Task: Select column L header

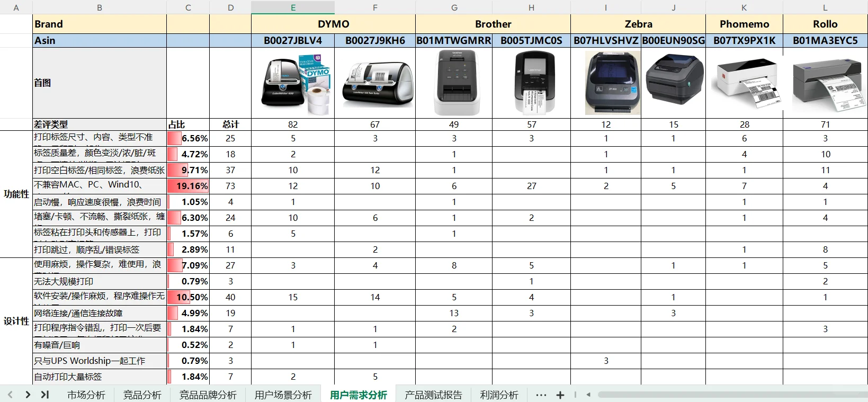Action: point(825,7)
